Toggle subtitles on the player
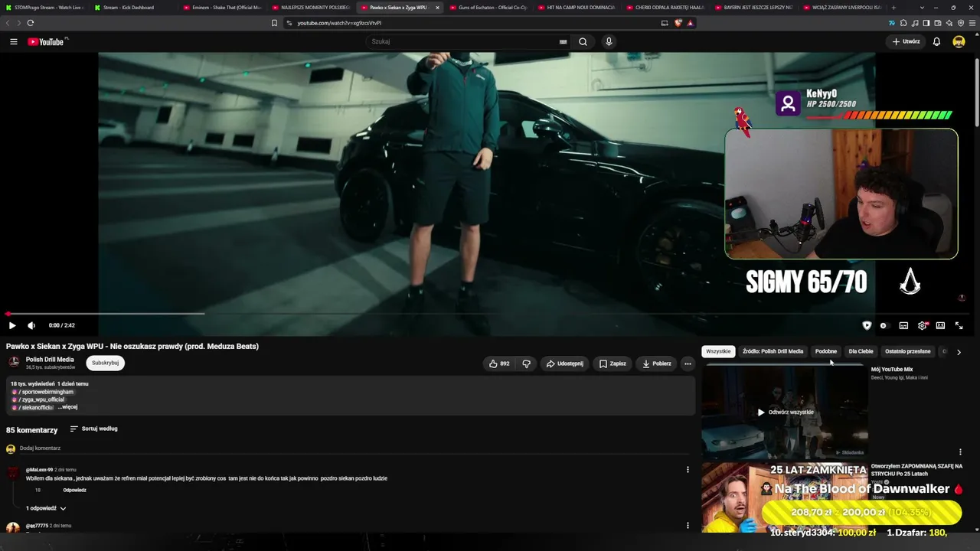 coord(903,325)
